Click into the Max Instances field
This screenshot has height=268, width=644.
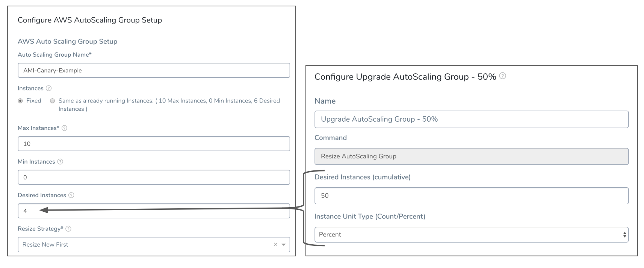pyautogui.click(x=154, y=144)
